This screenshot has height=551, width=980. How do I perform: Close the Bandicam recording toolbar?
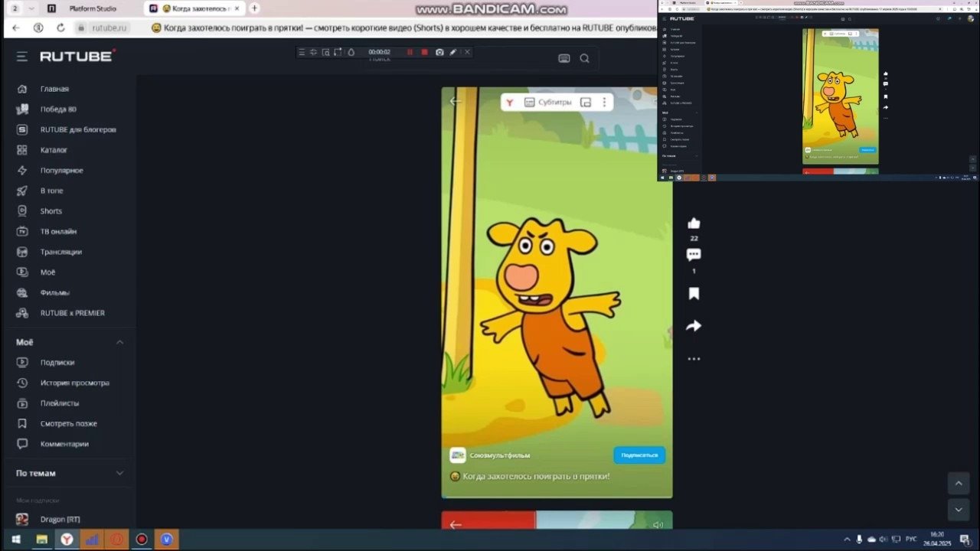467,52
